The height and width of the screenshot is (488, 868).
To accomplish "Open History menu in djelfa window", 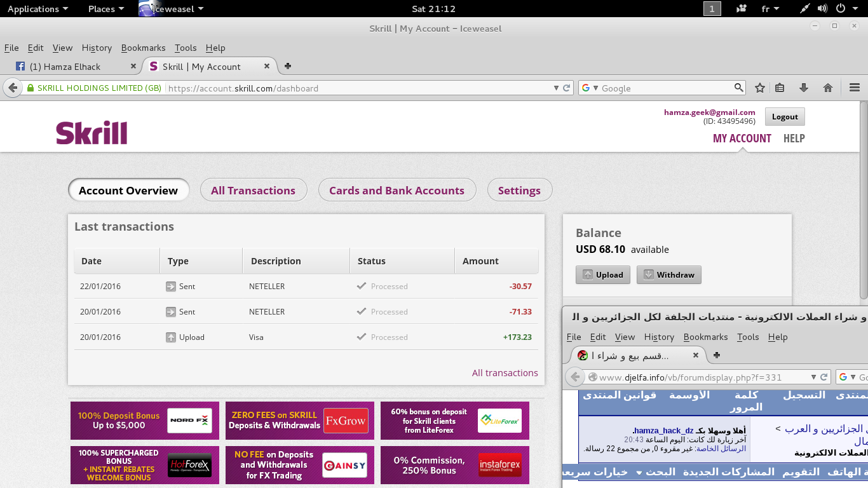I will (659, 337).
